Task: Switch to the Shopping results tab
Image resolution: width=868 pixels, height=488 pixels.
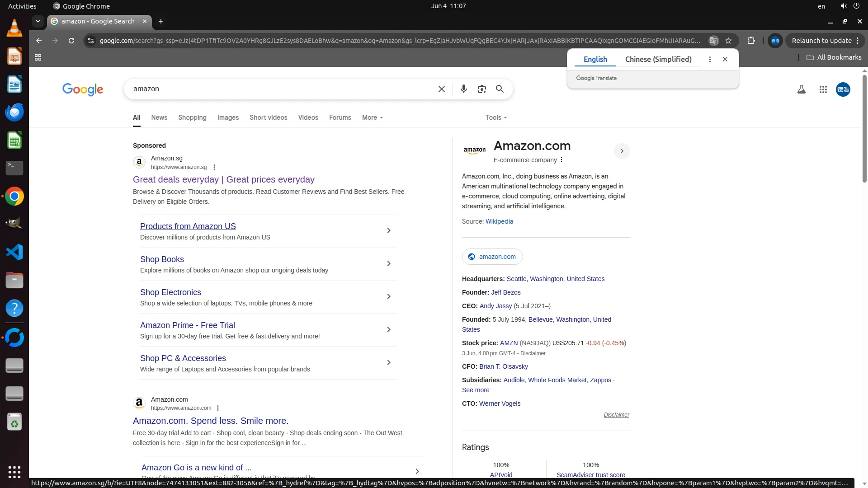Action: [x=192, y=117]
